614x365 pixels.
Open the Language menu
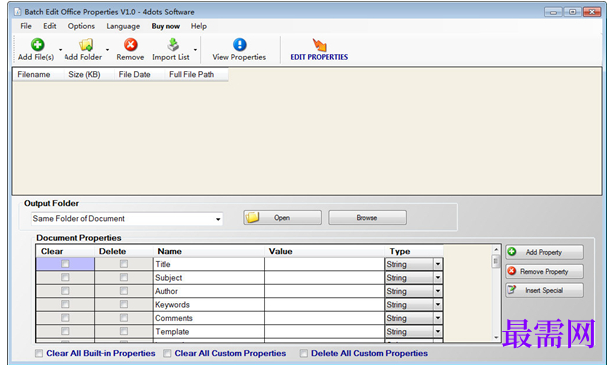pyautogui.click(x=123, y=26)
